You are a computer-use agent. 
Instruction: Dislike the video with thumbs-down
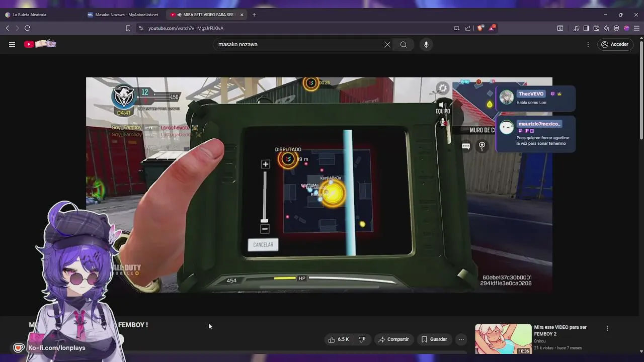[362, 339]
